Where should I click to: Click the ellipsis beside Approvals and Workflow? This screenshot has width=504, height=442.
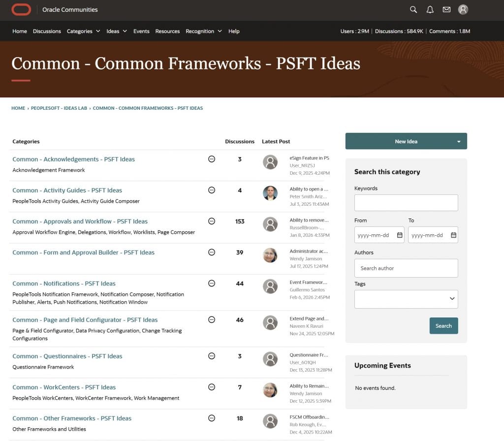point(212,221)
